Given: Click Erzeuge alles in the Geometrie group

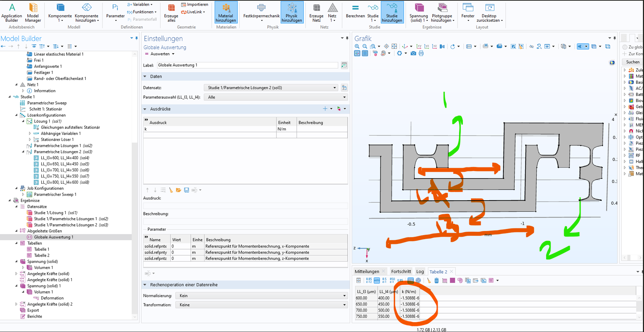Looking at the screenshot, I should (171, 13).
